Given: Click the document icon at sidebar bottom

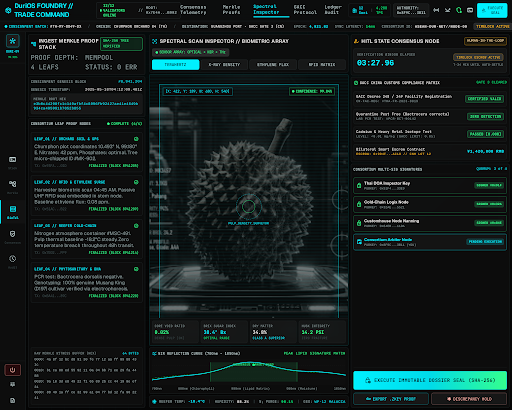Looking at the screenshot, I should [12, 400].
